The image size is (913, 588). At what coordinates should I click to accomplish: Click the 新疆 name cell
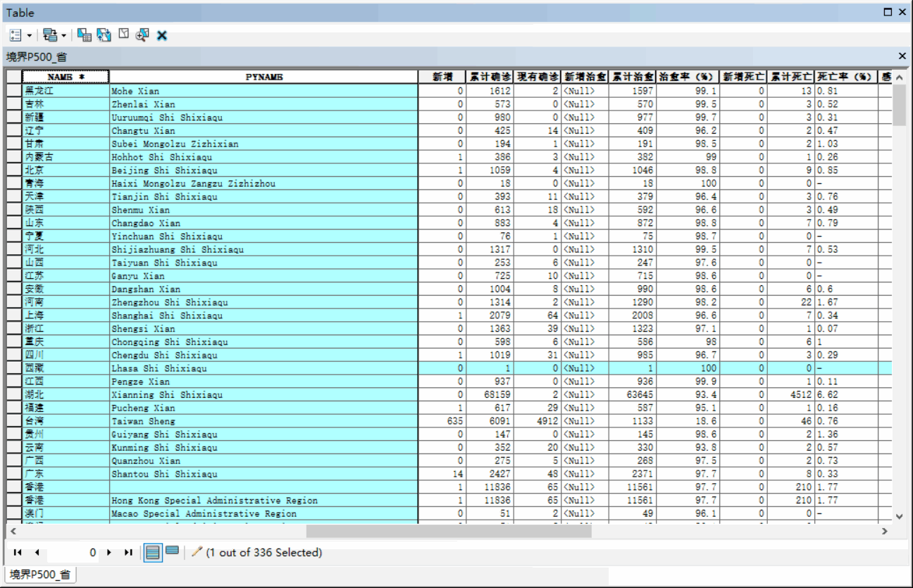(66, 118)
